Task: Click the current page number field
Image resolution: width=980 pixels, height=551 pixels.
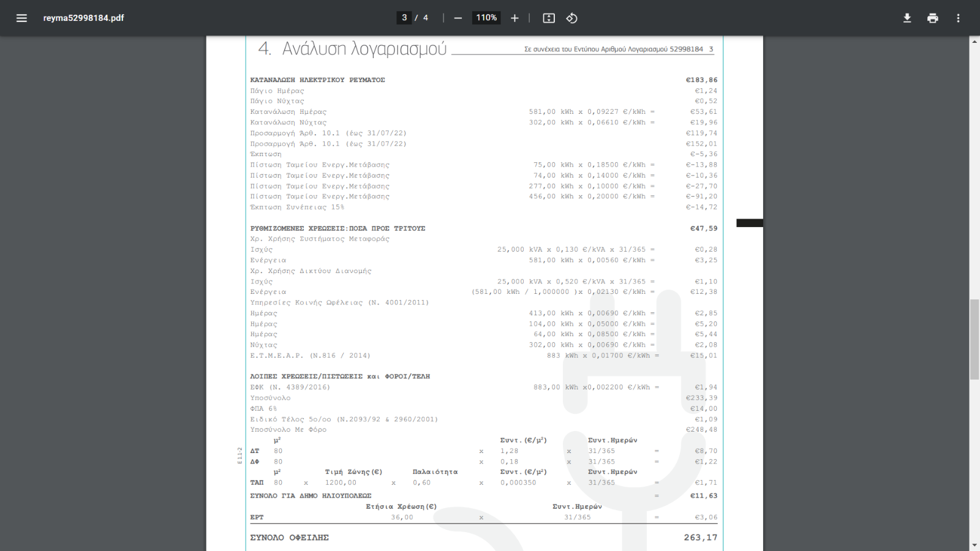Action: pos(404,18)
